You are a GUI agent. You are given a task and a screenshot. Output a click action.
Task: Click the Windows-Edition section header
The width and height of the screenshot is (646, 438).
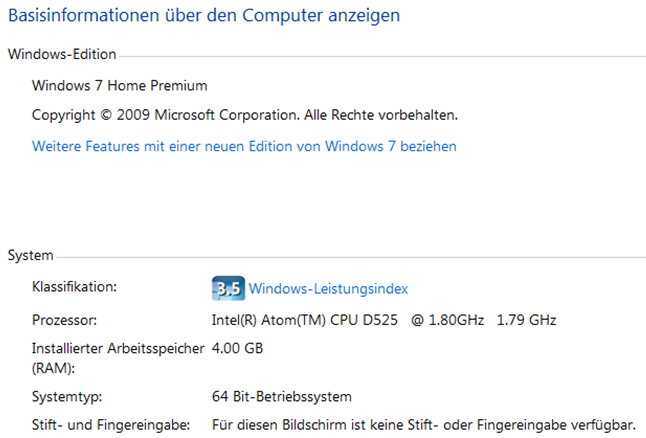62,54
